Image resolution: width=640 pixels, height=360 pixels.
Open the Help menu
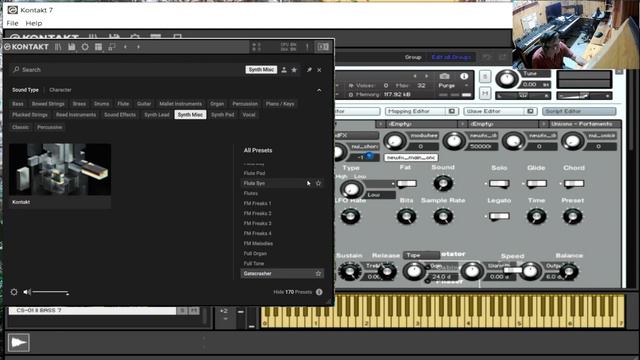tap(34, 23)
